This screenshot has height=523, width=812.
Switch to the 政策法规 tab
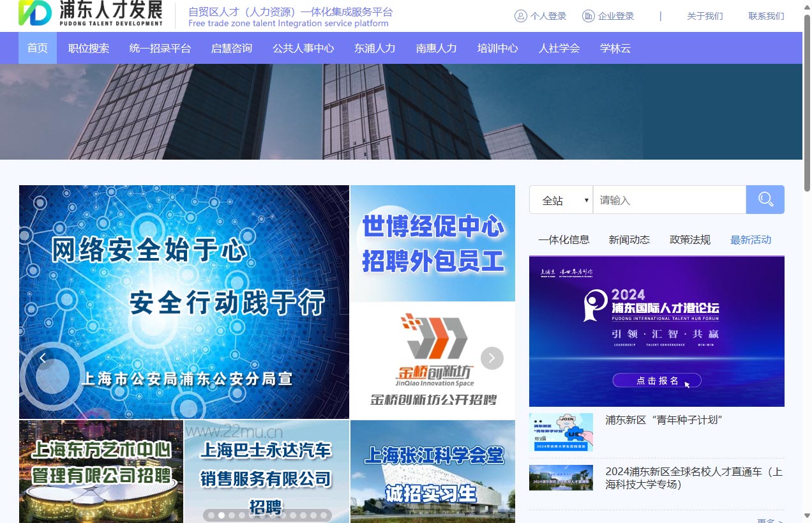click(x=690, y=239)
